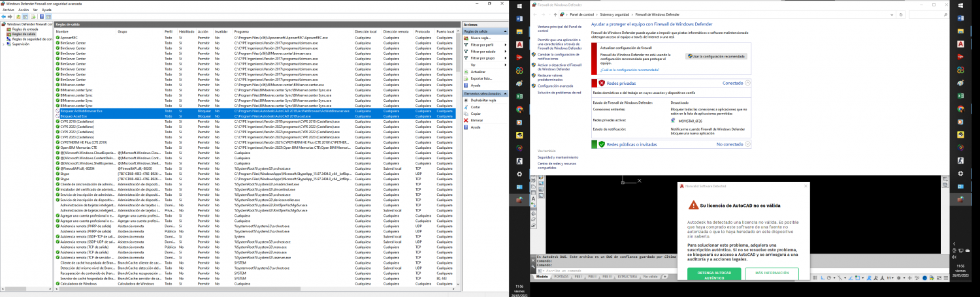Click the blue Help icon in Firewall advanced toolbar
The height and width of the screenshot is (297, 980).
point(42,17)
